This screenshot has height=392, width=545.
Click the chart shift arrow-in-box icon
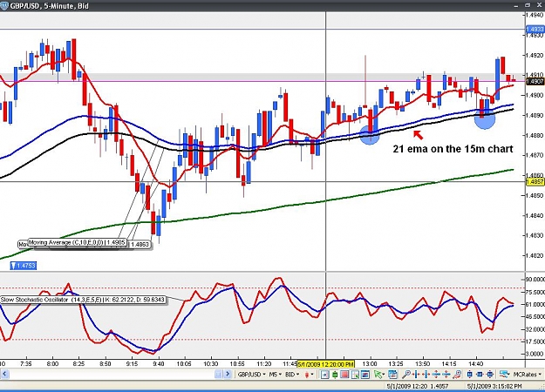(x=324, y=375)
